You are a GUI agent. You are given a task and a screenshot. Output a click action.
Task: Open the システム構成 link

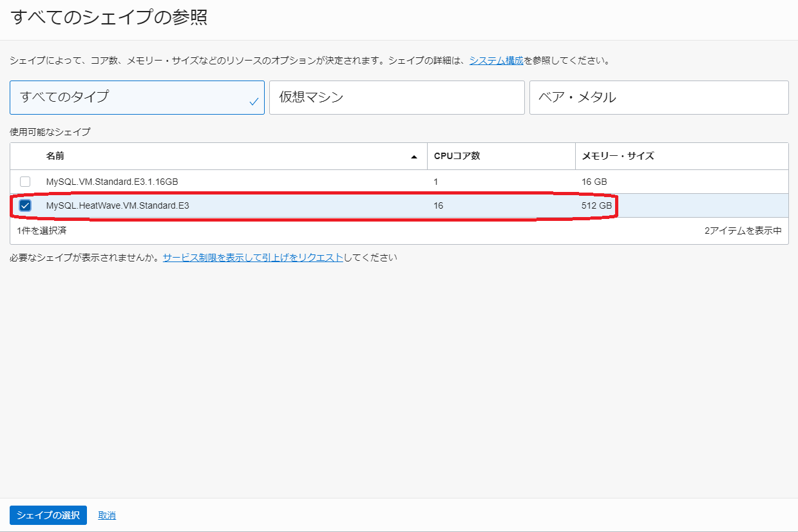(496, 61)
